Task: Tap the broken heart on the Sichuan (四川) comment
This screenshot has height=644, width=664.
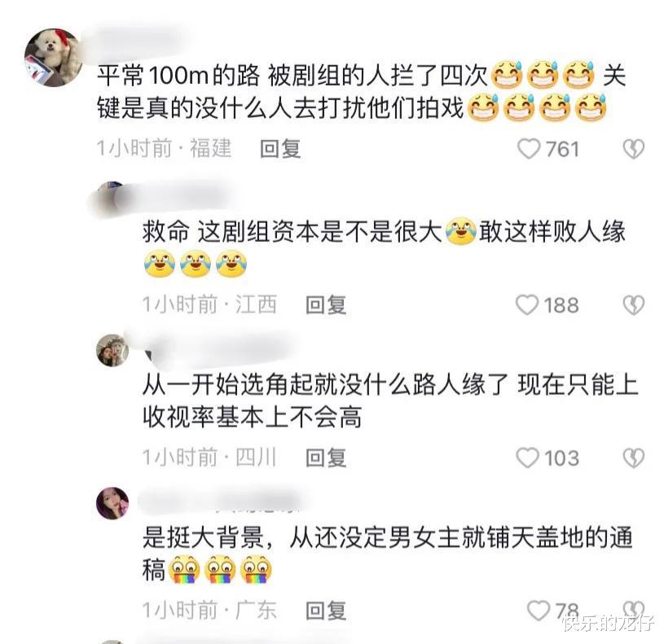Action: 634,458
